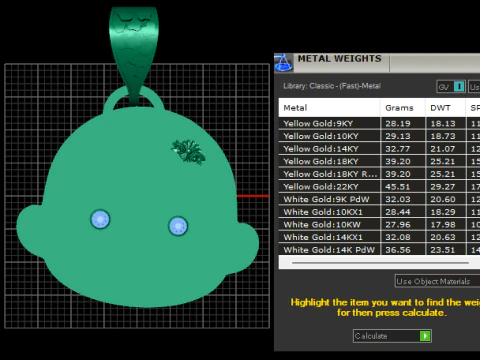Select the left blue gemstone on pendant
Screen dimensions: 480x360
[100, 219]
